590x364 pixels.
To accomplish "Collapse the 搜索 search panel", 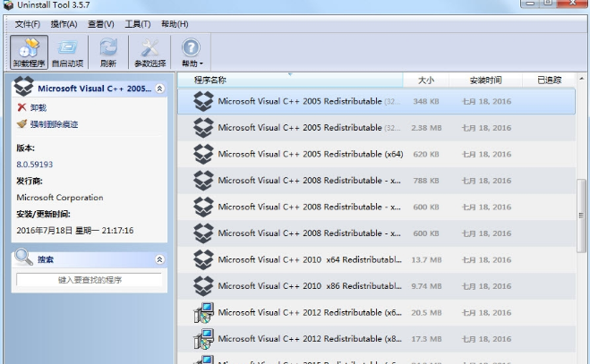I will tap(159, 259).
